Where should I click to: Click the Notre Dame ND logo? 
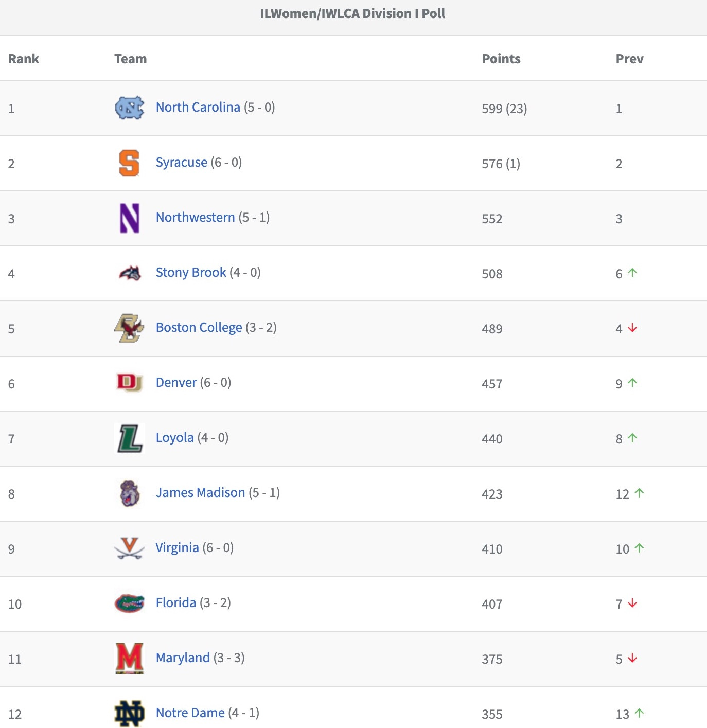click(129, 714)
